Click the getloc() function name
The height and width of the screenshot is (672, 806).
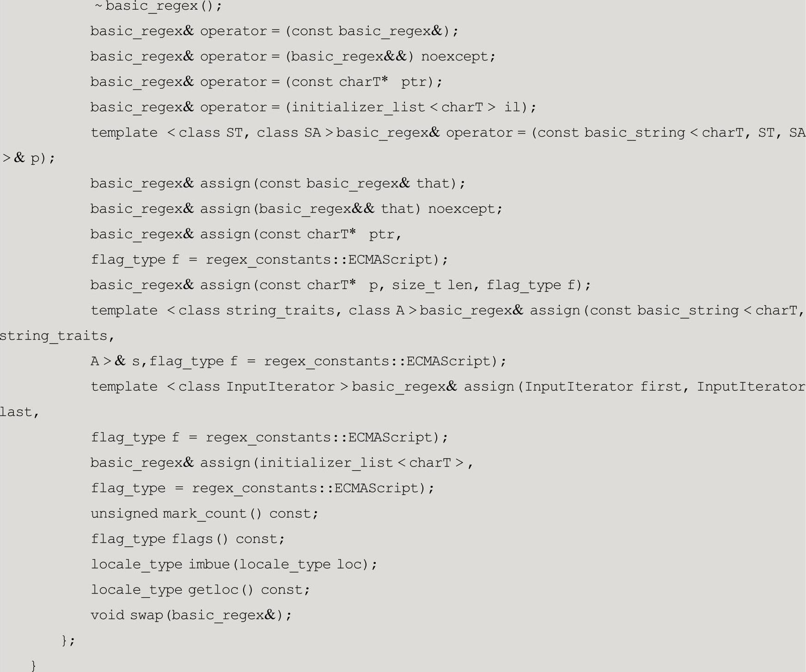click(x=221, y=590)
